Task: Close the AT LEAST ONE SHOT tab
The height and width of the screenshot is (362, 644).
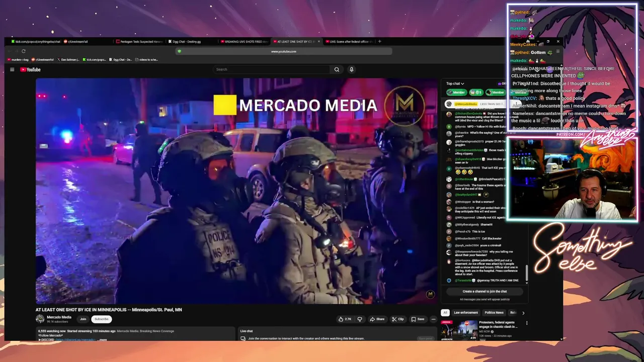Action: [x=318, y=41]
